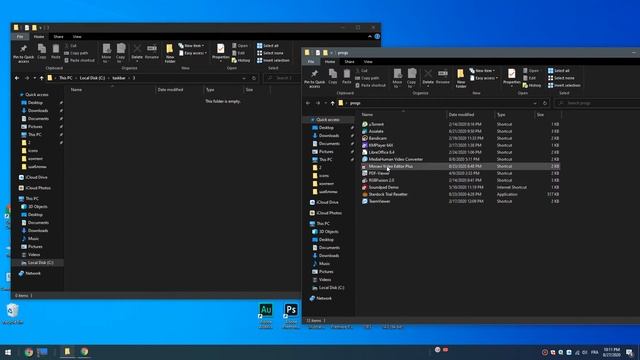Open Properties in the left window ribbon
This screenshot has width=640, height=360.
(x=220, y=52)
